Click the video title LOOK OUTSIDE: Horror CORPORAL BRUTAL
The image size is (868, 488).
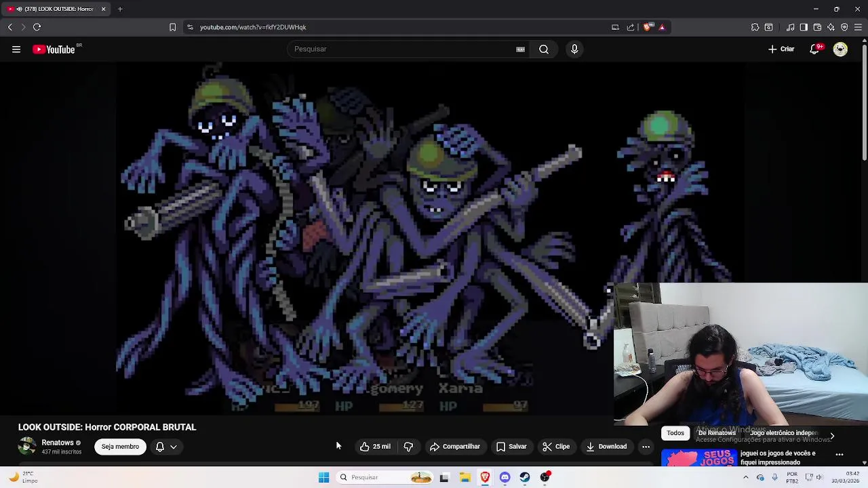(107, 427)
